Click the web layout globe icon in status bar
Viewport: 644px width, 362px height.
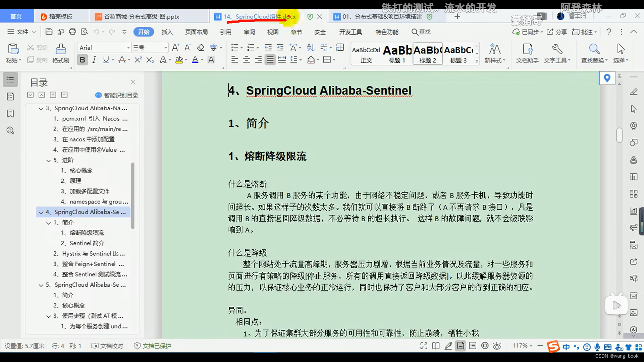(x=485, y=346)
